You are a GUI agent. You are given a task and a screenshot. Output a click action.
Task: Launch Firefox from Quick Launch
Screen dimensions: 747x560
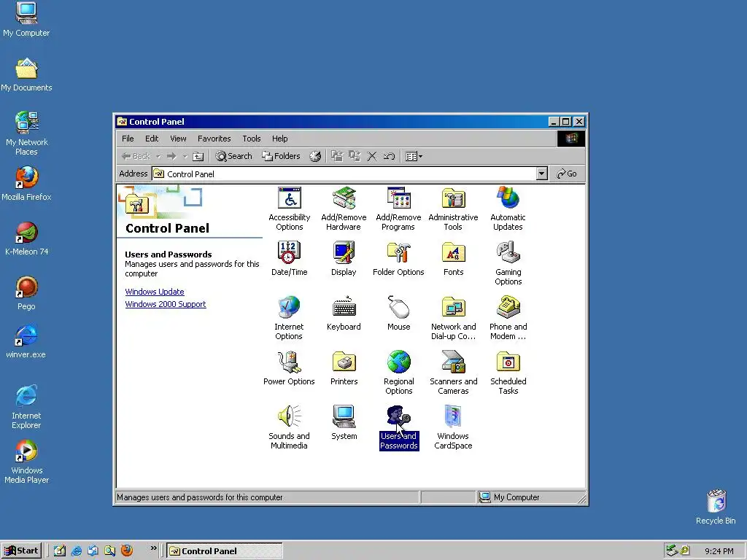pos(127,551)
